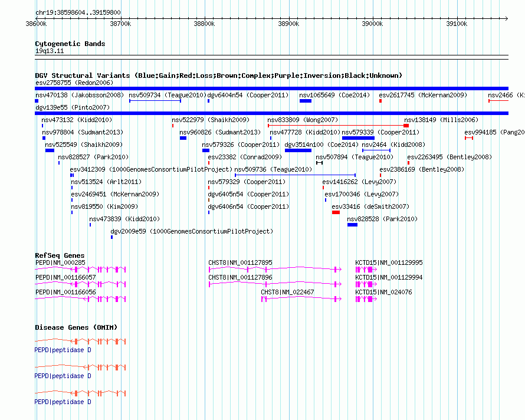Screen dimensions: 525x420
Task: Click nsv828528 (Park2010) label
Action: (382, 219)
